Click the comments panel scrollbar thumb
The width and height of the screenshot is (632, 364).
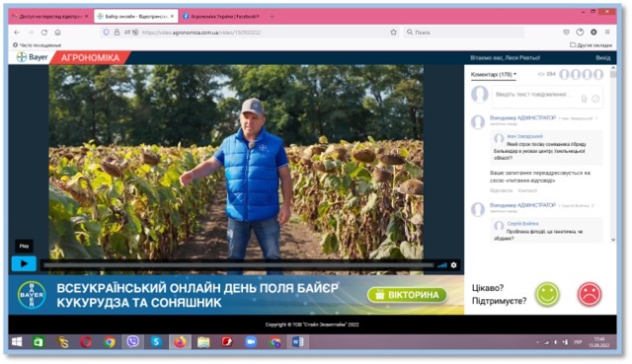[613, 75]
